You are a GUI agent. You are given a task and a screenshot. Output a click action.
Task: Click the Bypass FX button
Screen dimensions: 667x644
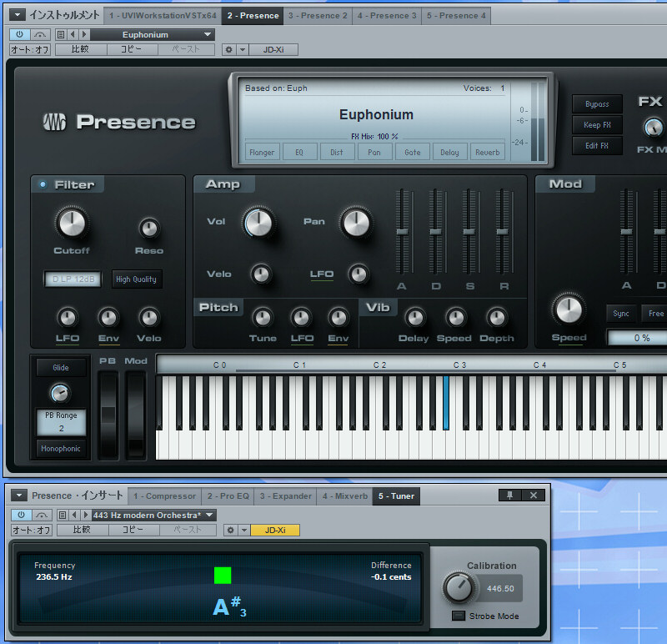pyautogui.click(x=597, y=103)
